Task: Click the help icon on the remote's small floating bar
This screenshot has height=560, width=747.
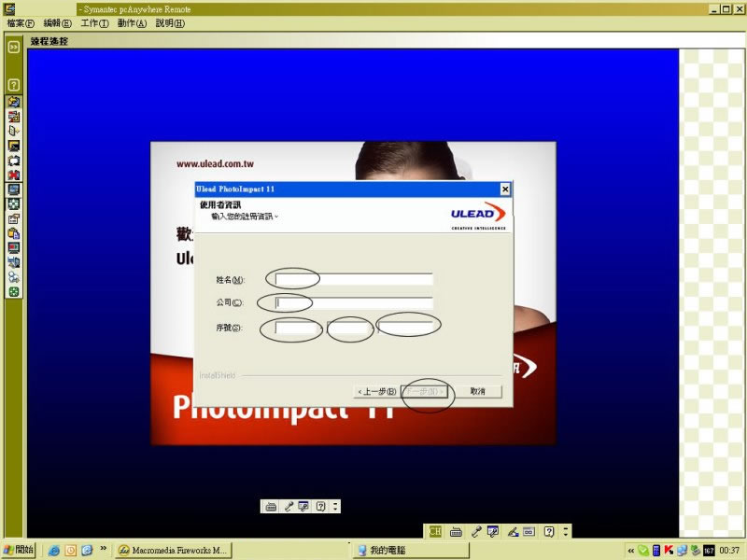Action: pyautogui.click(x=321, y=506)
